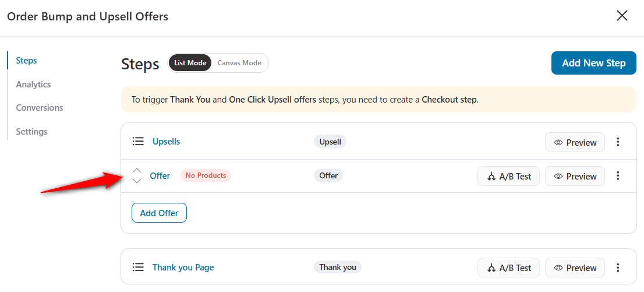
Task: Start A/B Test for the Offer
Action: [508, 176]
